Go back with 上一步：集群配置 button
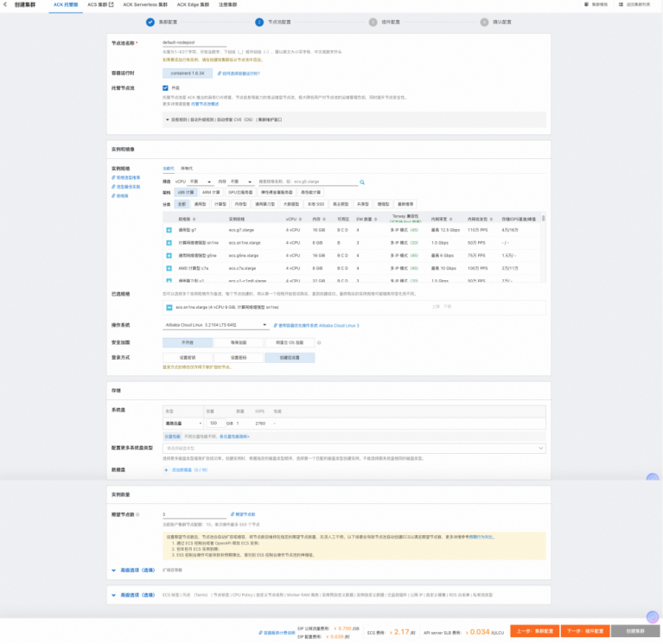The width and height of the screenshot is (663, 644). click(x=534, y=631)
